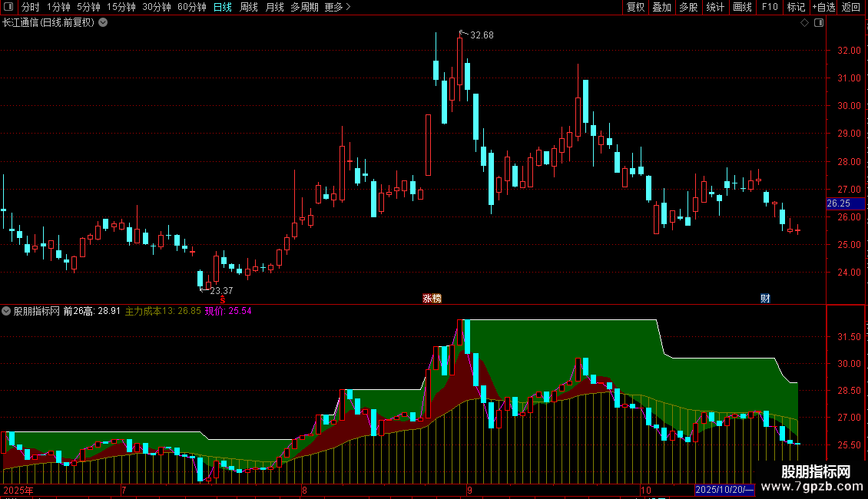
Task: Click the 涨榜 marker on chart
Action: [432, 298]
